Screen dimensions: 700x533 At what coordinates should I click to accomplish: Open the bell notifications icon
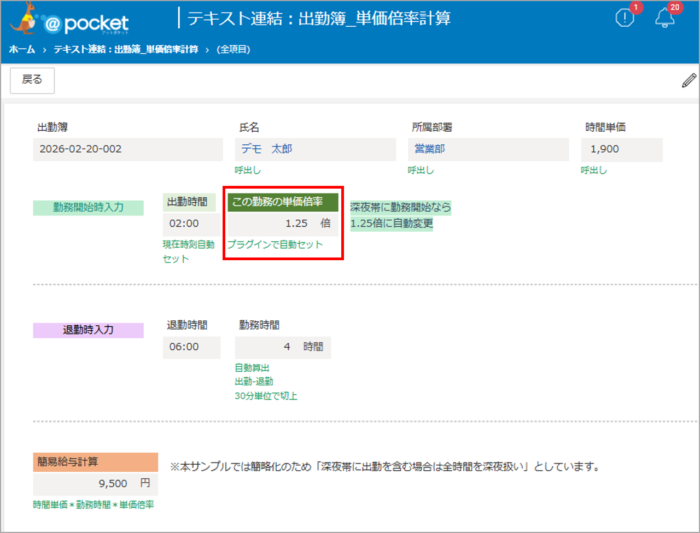tap(665, 18)
